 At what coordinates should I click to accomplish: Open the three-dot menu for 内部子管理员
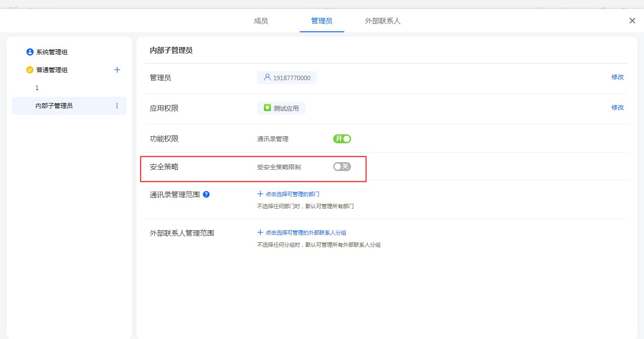(117, 106)
